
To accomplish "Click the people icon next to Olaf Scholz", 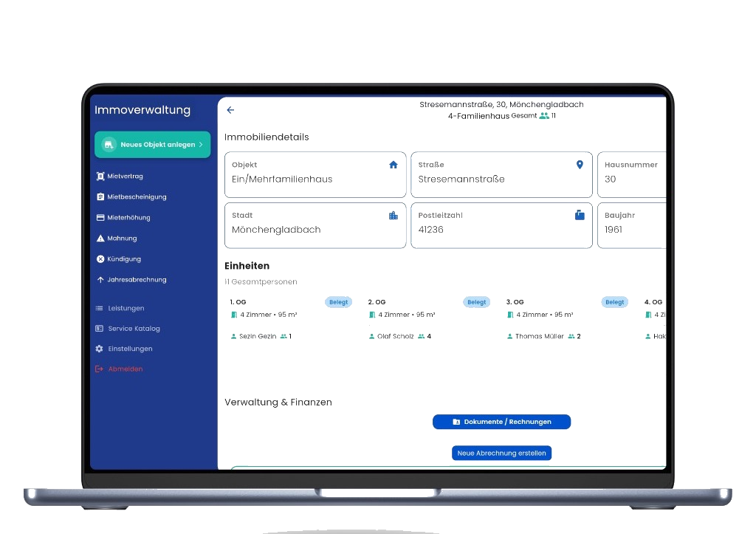I will point(422,336).
